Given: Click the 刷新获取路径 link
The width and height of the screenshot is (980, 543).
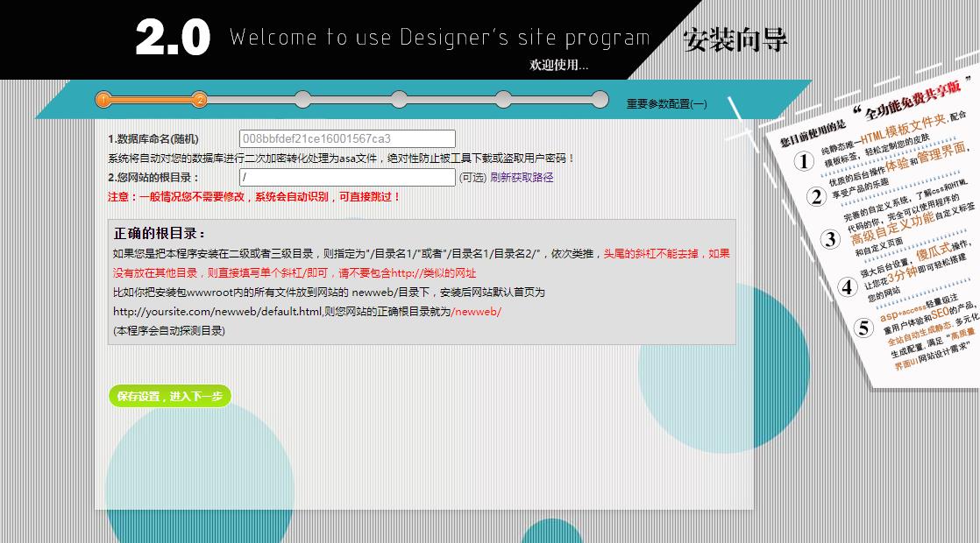Looking at the screenshot, I should coord(522,177).
